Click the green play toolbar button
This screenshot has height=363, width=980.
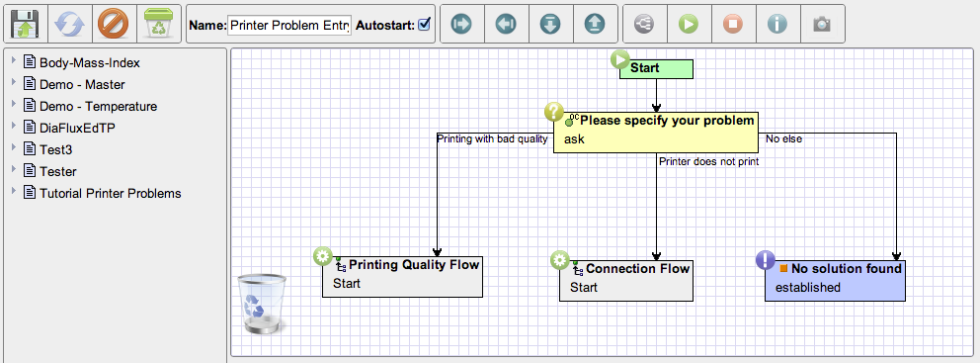coord(689,25)
